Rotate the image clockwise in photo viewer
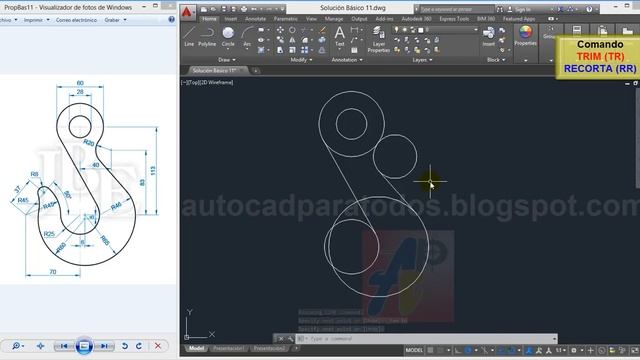The image size is (640, 360). pyautogui.click(x=139, y=346)
